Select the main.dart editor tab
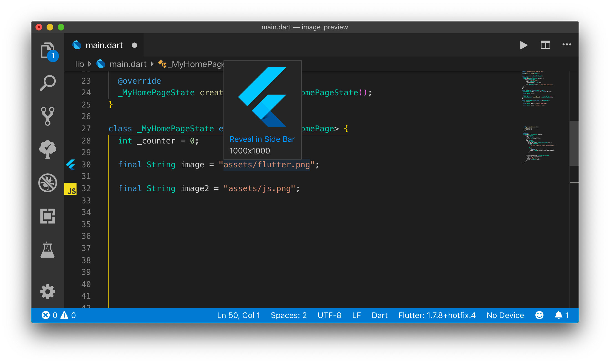This screenshot has width=610, height=364. (104, 45)
